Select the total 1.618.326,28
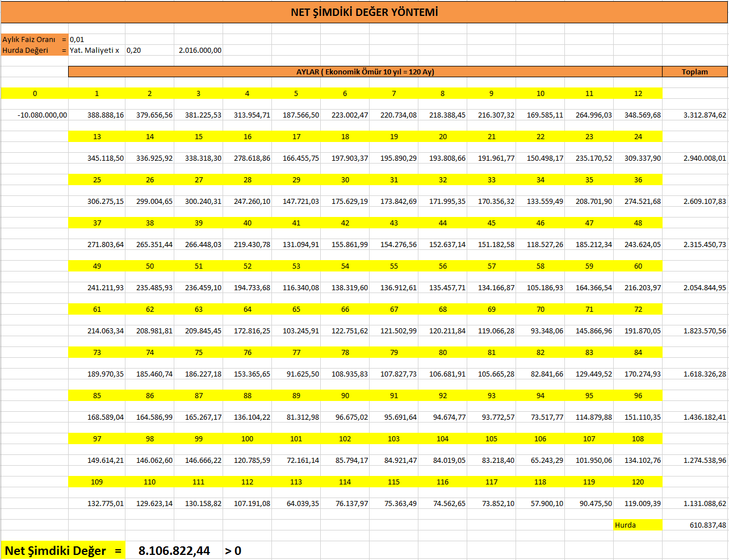 point(705,374)
